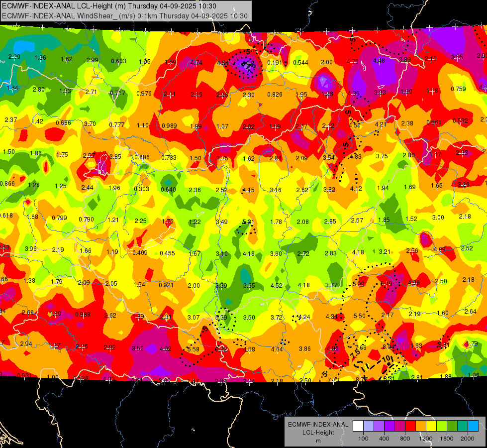Click the wind shear value 0.866
This screenshot has width=487, height=448.
7,183
